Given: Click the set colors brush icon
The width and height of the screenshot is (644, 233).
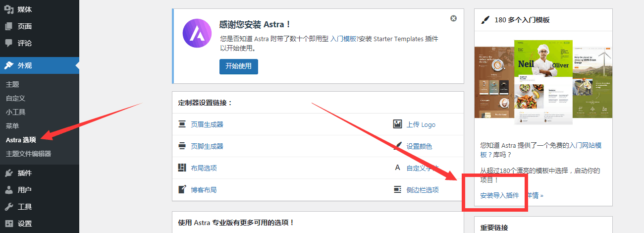Looking at the screenshot, I should coord(397,146).
